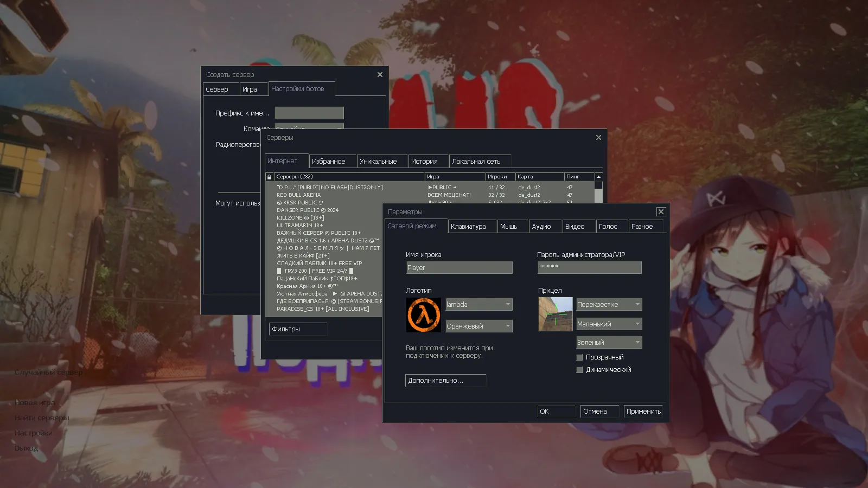Close the Серверы browser window
Screen dimensions: 868x488
pos(598,138)
